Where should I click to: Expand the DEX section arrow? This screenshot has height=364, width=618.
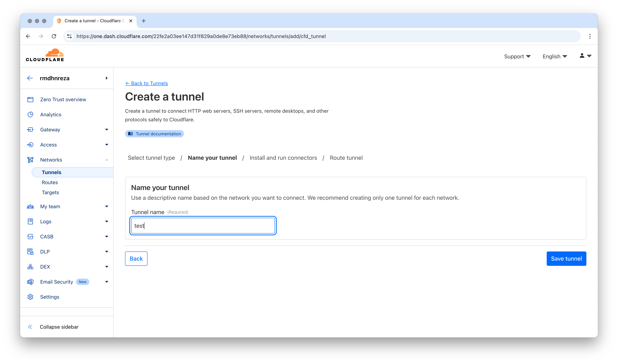(107, 267)
